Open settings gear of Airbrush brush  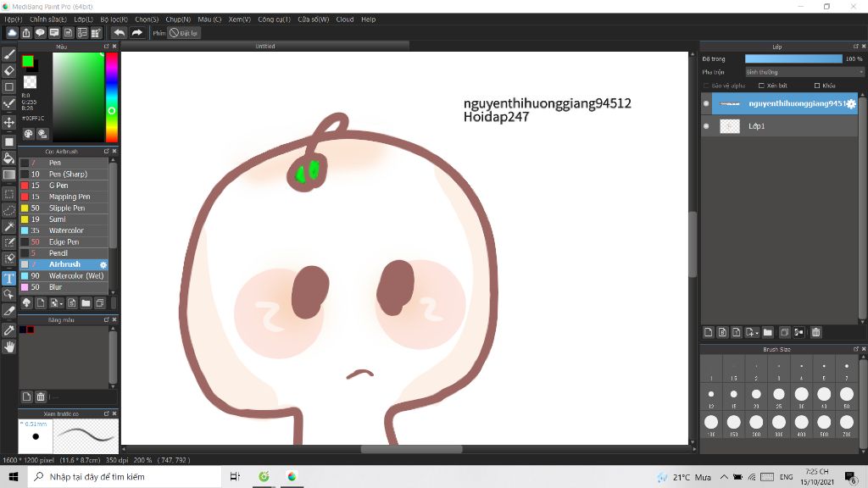tap(103, 265)
